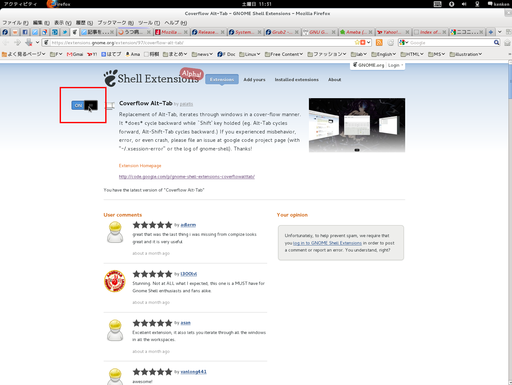Screen dimensions: 512x385
Task: Switch to the Mozilla tab
Action: pos(171,32)
